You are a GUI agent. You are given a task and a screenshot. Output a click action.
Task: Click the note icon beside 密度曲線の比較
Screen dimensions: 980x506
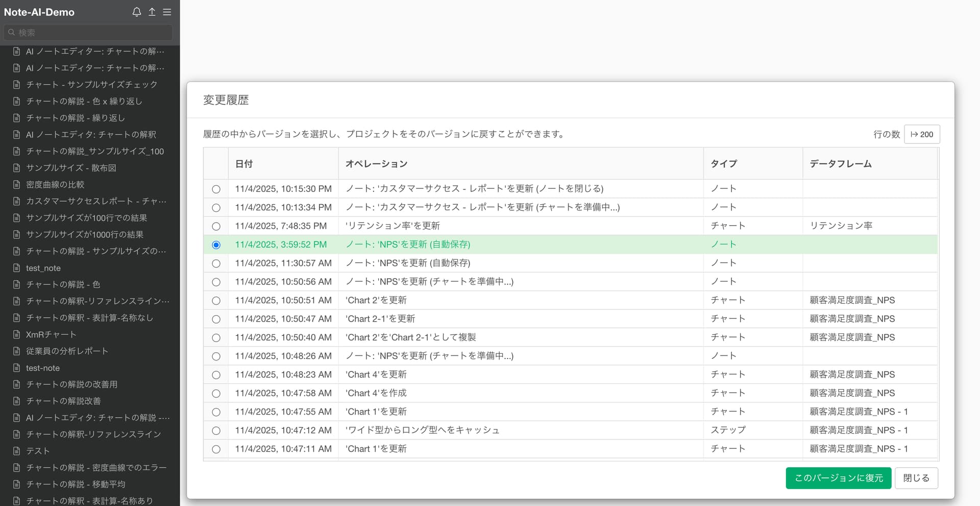point(16,184)
